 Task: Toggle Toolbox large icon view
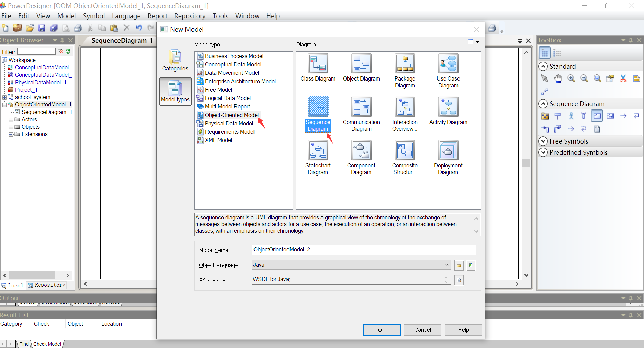(x=544, y=53)
